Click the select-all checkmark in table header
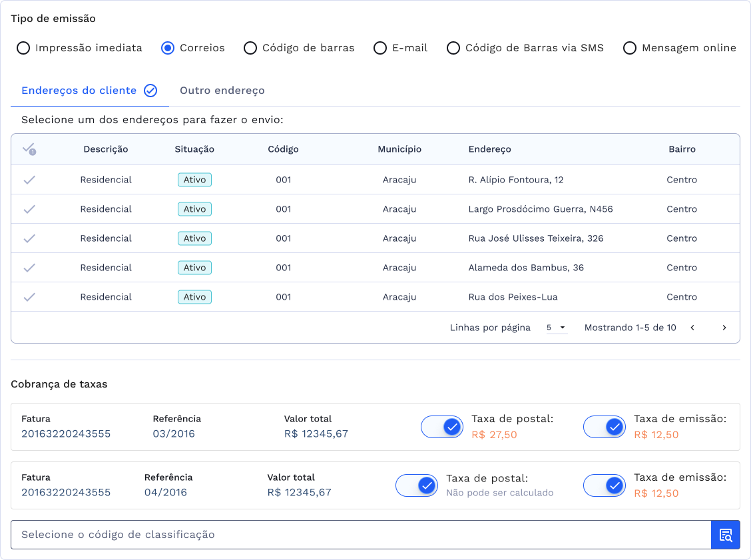Viewport: 751px width, 560px height. (29, 149)
